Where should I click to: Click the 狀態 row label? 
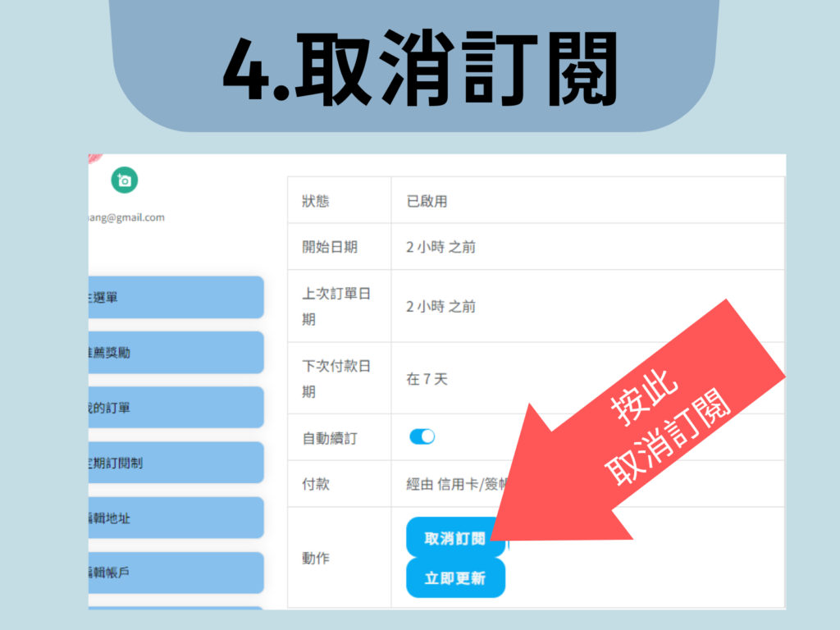316,202
